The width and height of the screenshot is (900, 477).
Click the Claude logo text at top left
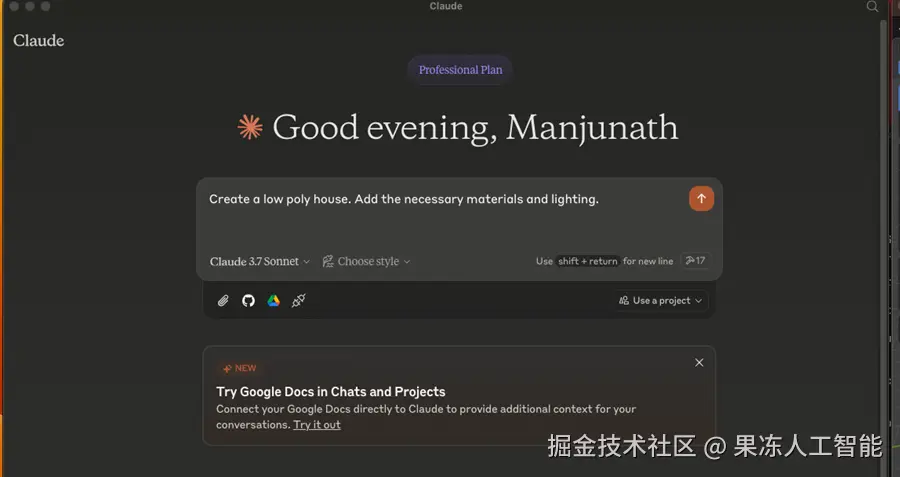(38, 40)
